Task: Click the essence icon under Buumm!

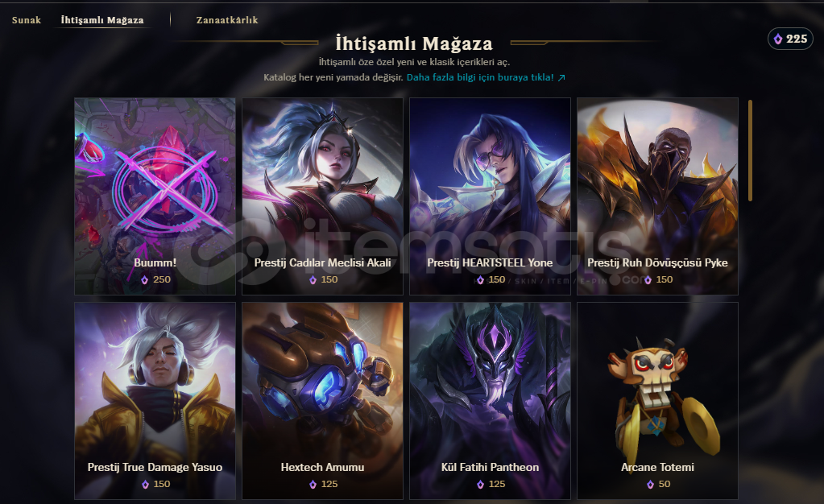Action: click(144, 280)
